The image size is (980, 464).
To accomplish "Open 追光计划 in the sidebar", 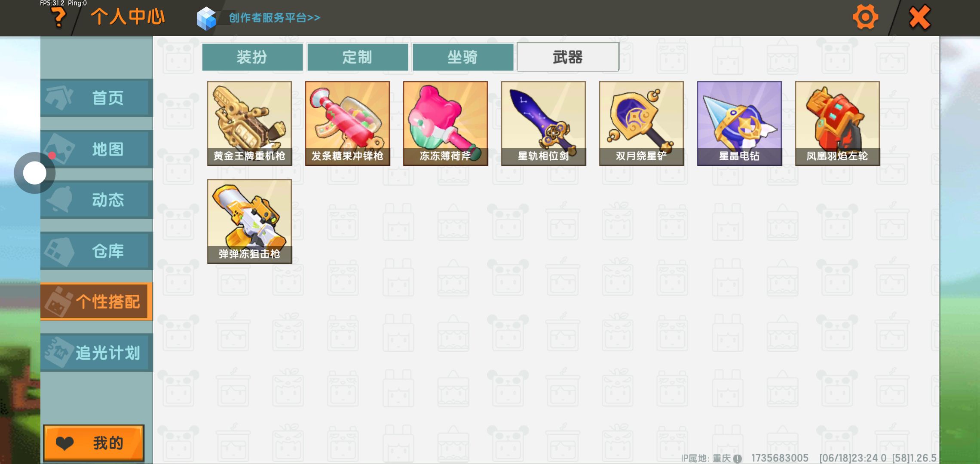I will [x=97, y=353].
